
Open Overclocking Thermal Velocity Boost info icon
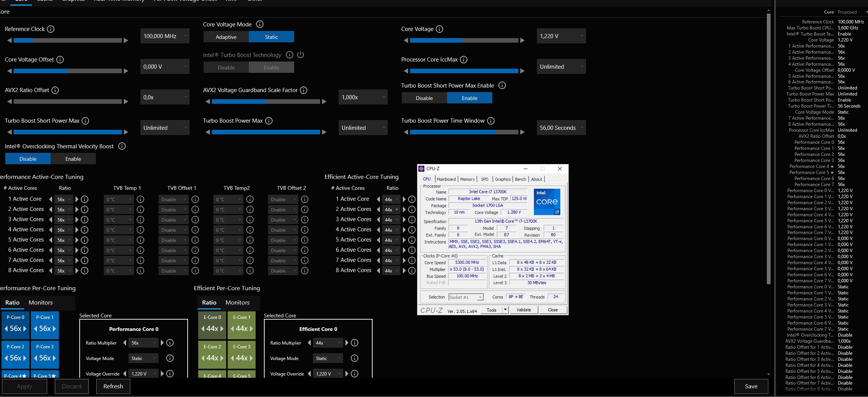point(122,146)
